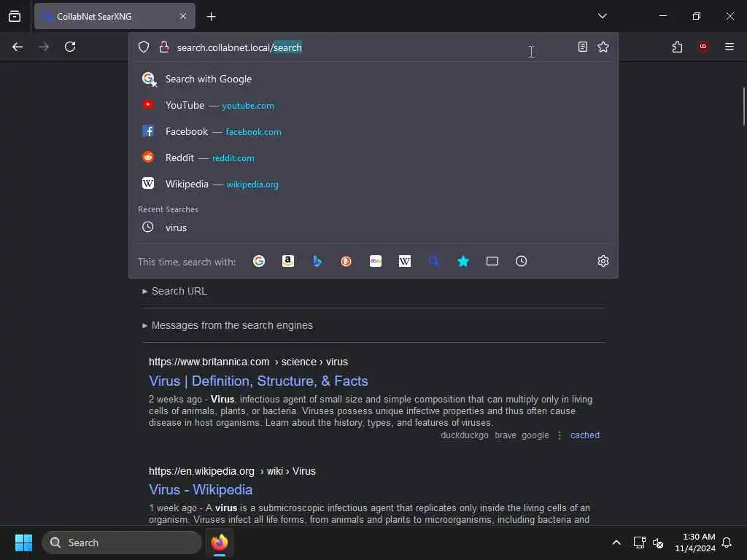This screenshot has height=560, width=747.
Task: Go back to the previous page
Action: click(18, 47)
